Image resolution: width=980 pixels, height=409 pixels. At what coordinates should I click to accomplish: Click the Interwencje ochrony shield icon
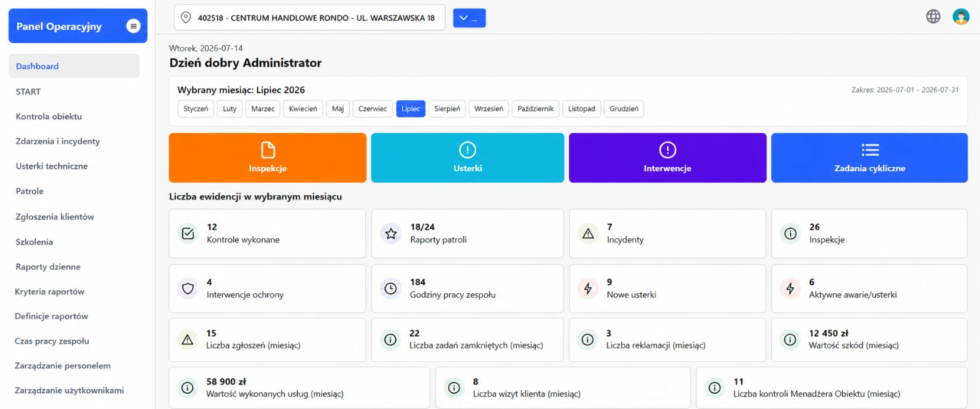188,288
